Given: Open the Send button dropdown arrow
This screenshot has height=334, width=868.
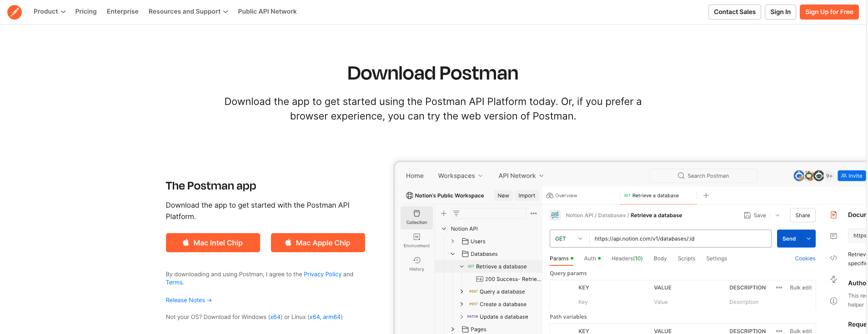Looking at the screenshot, I should [x=808, y=239].
